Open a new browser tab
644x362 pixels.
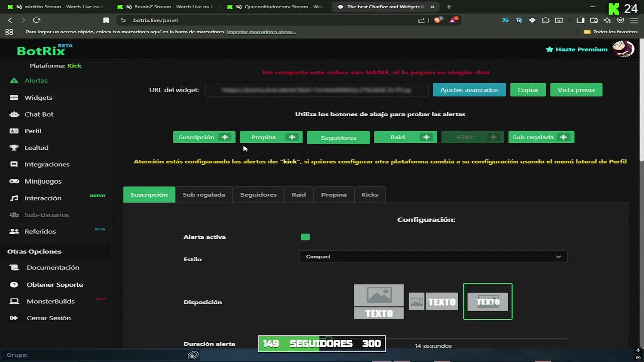pos(449,7)
